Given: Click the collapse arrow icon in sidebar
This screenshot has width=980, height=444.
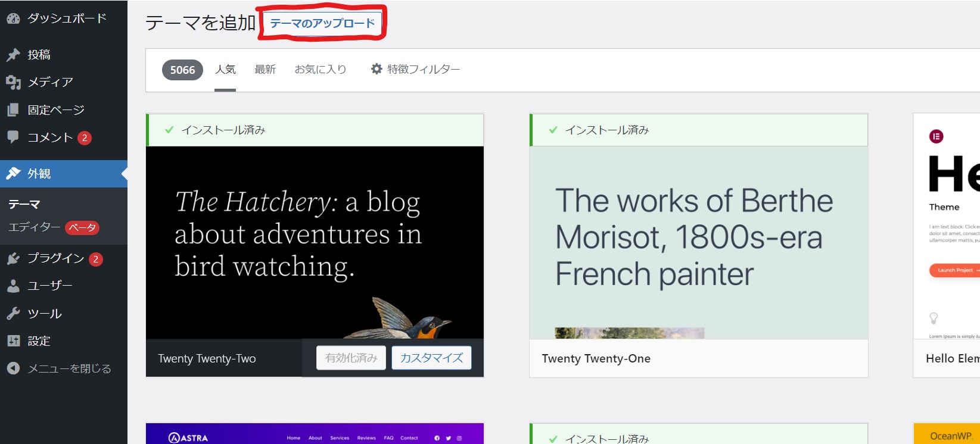Looking at the screenshot, I should 13,368.
